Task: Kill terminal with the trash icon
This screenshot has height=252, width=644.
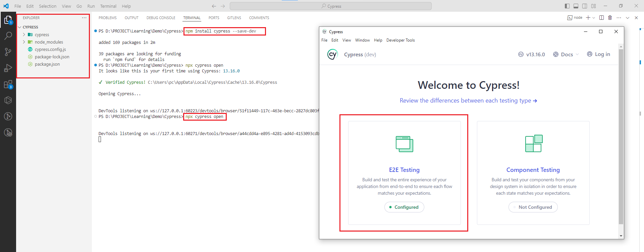Action: pyautogui.click(x=610, y=18)
